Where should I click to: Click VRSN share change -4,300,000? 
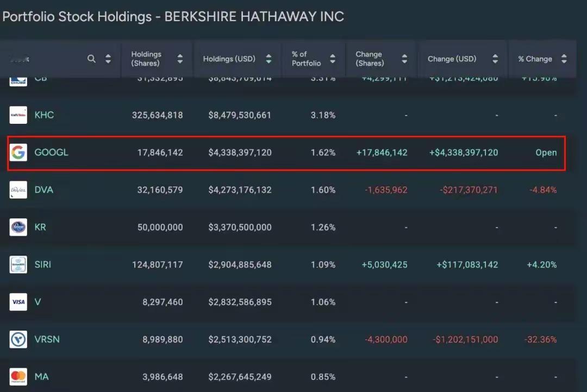pos(386,339)
